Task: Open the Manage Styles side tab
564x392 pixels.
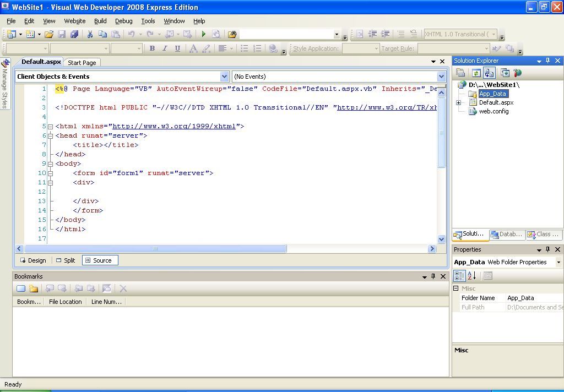Action: [5, 84]
